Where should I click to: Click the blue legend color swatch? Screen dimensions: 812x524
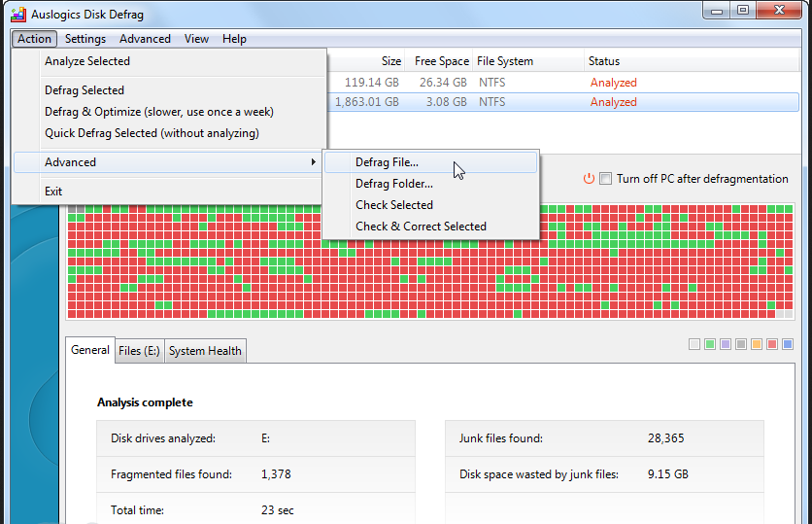(788, 344)
